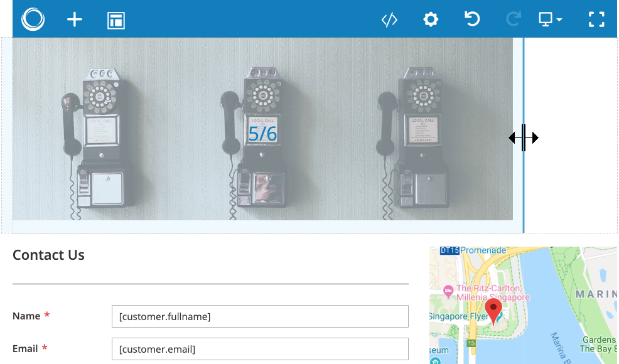Add a new block with plus icon
Image resolution: width=619 pixels, height=364 pixels.
[75, 20]
